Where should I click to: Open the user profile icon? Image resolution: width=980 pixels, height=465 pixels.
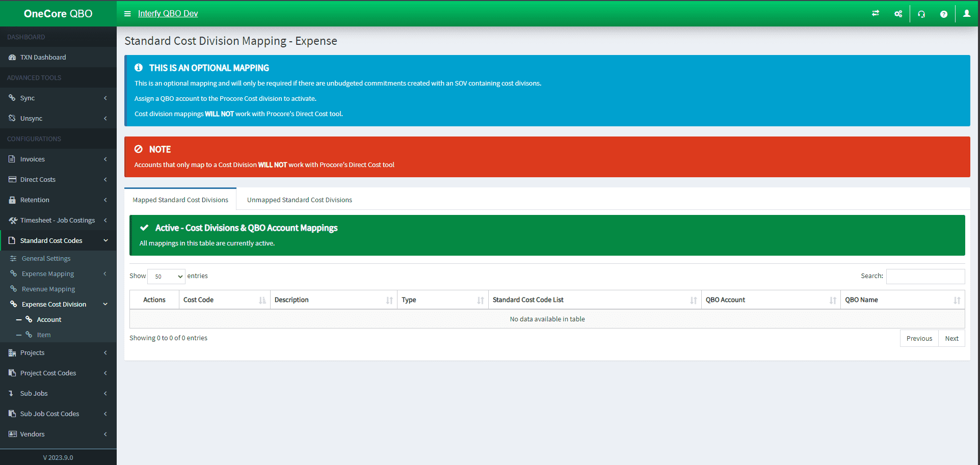pos(966,14)
